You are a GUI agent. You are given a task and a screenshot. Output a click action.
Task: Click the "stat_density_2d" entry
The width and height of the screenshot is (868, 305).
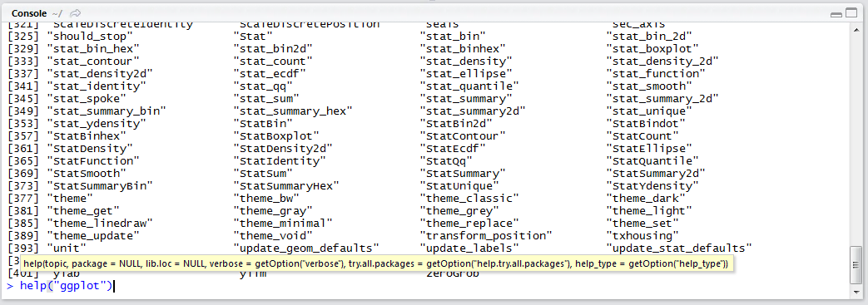point(662,61)
